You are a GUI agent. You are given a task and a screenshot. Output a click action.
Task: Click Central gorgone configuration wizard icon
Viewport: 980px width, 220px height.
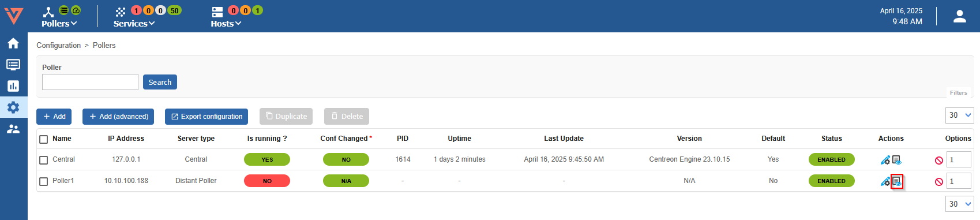tap(885, 160)
